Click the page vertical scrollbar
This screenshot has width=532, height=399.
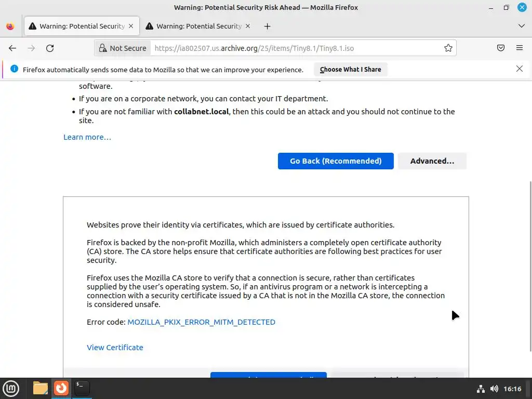(530, 267)
